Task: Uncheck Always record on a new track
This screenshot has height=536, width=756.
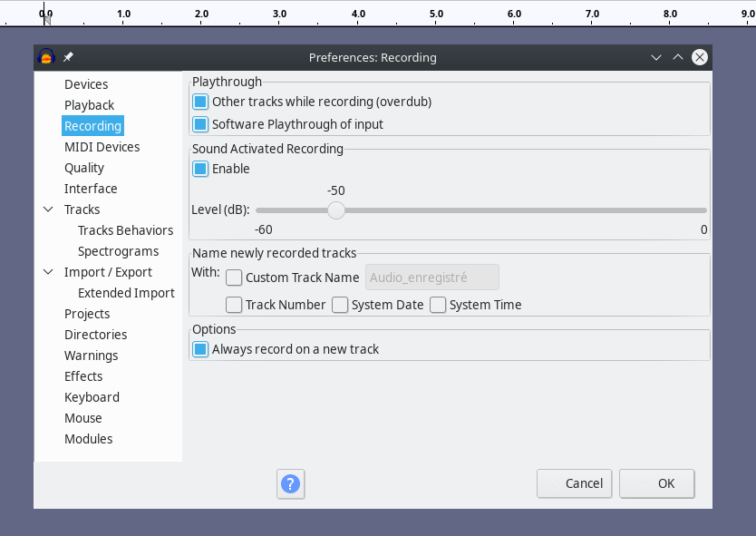Action: point(199,348)
